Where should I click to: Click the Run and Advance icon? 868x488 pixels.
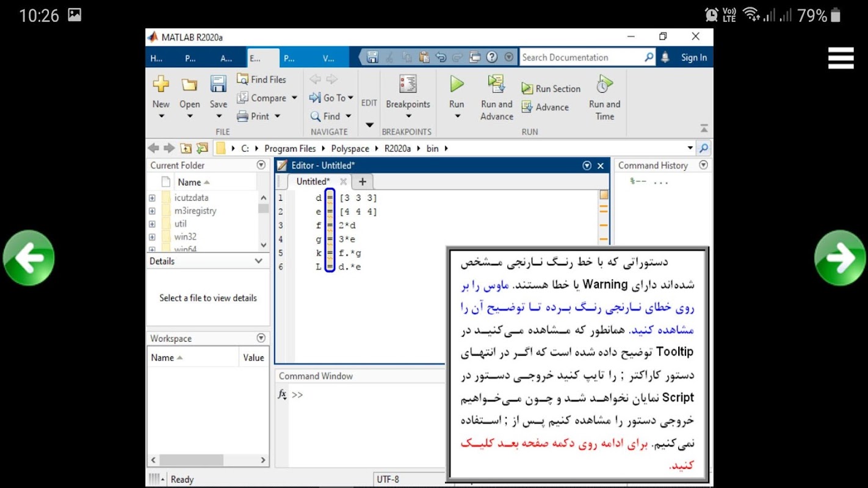[497, 84]
